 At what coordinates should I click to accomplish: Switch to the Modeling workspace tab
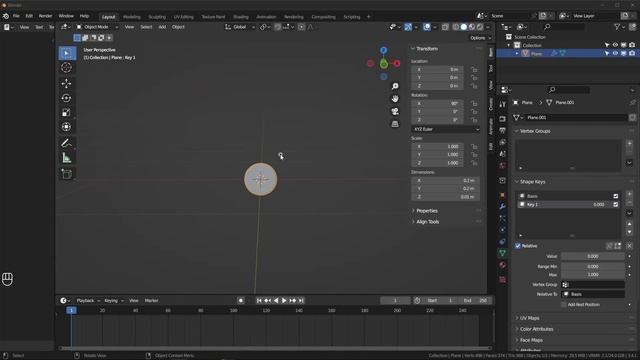pos(132,17)
